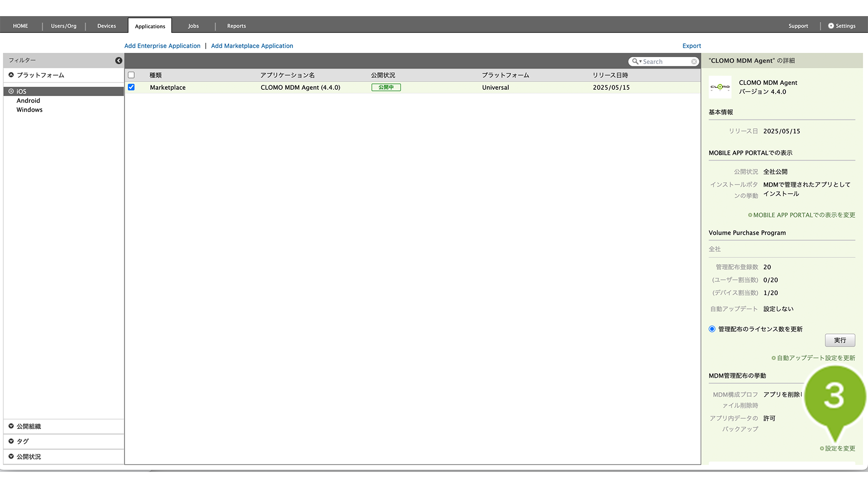
Task: Expand the タグ filter section
Action: pyautogui.click(x=11, y=441)
